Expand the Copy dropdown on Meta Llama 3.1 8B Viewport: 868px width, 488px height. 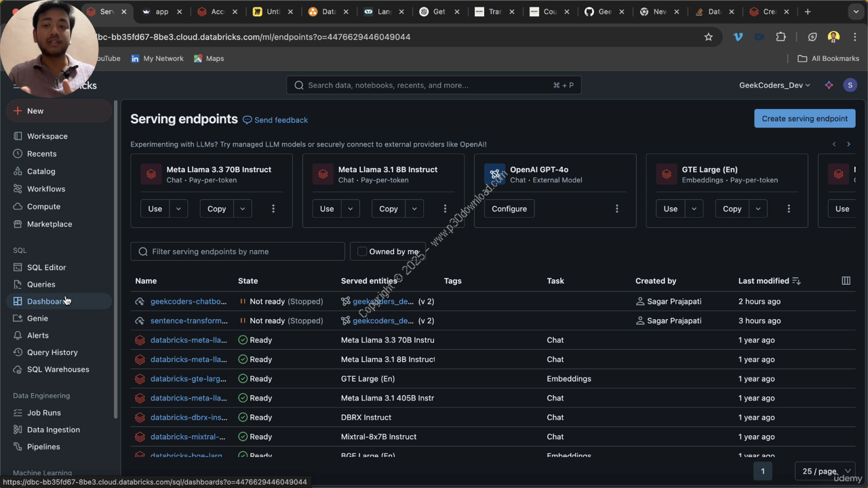point(414,209)
